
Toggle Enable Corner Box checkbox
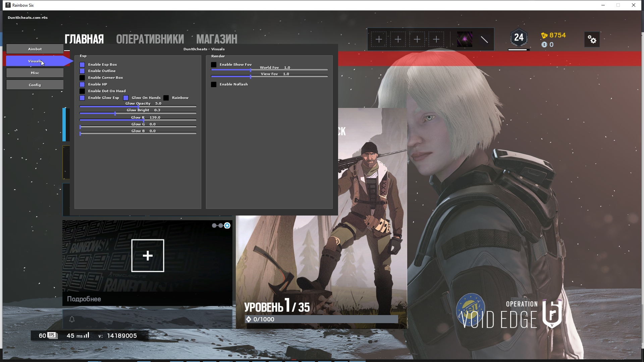[x=82, y=78]
